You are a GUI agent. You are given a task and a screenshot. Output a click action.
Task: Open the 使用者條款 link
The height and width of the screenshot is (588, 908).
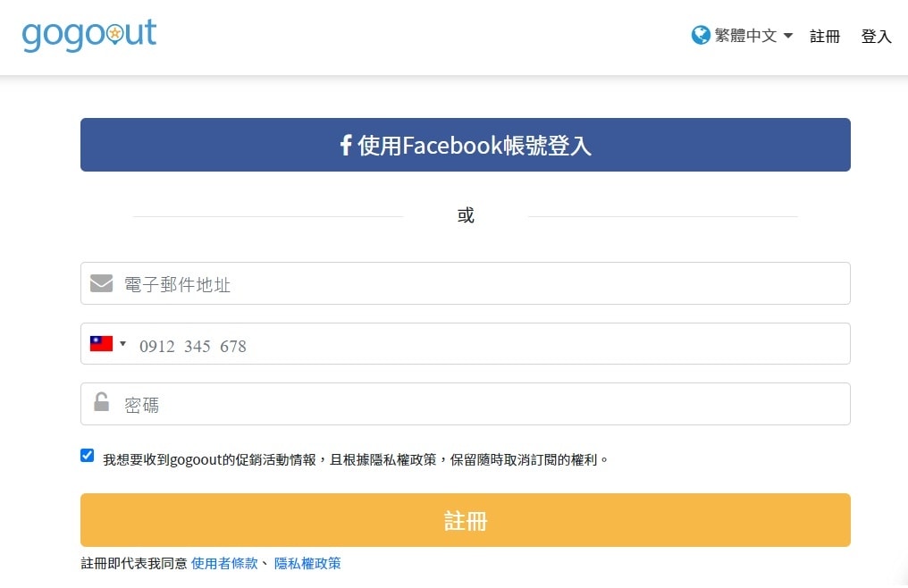point(224,563)
